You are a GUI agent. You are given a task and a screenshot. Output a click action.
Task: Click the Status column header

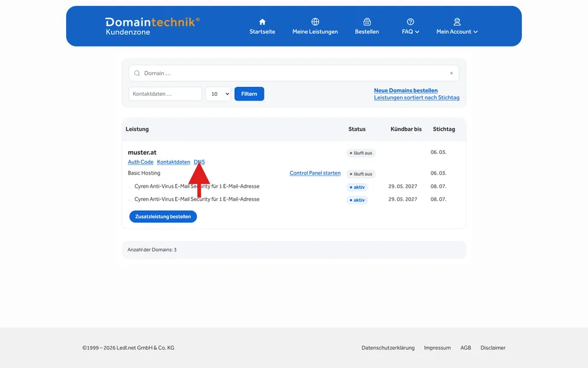(x=357, y=129)
